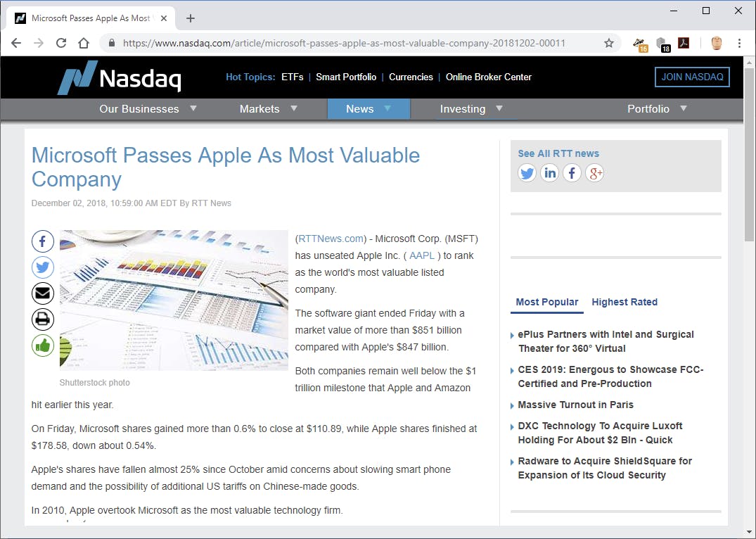Screen dimensions: 756x539
Task: Email the article using envelope icon
Action: click(x=42, y=293)
